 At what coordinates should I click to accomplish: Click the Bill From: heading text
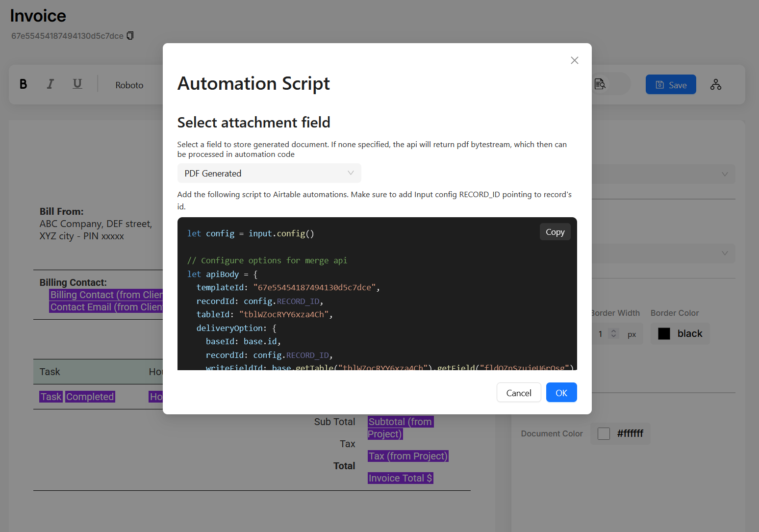pos(62,211)
